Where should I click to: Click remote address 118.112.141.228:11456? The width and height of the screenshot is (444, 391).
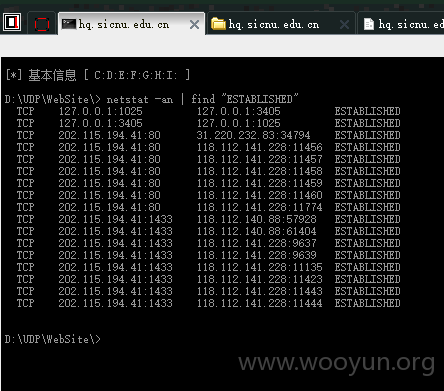click(x=259, y=147)
